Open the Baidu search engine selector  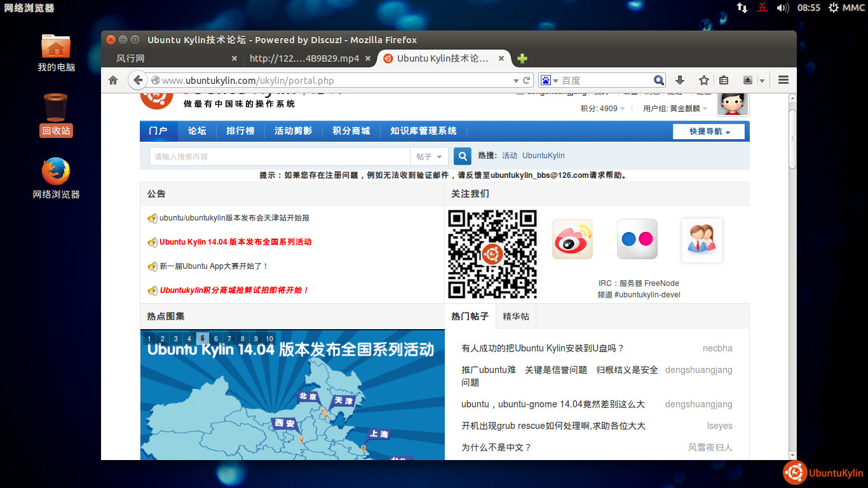point(548,81)
